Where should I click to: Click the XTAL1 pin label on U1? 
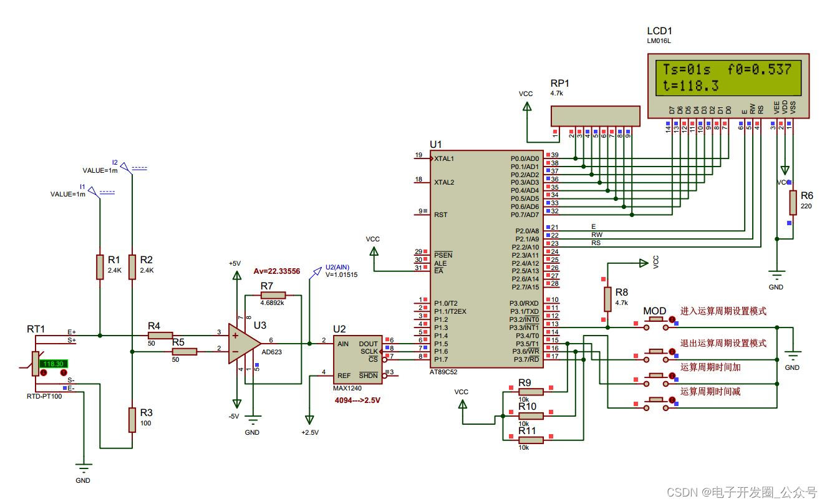[x=444, y=158]
